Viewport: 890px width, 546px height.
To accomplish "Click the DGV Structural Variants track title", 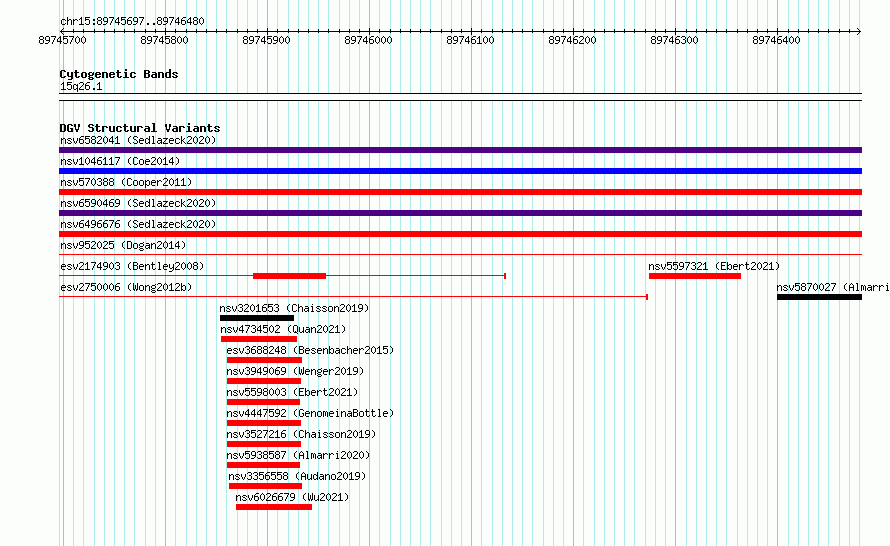I will [x=140, y=128].
